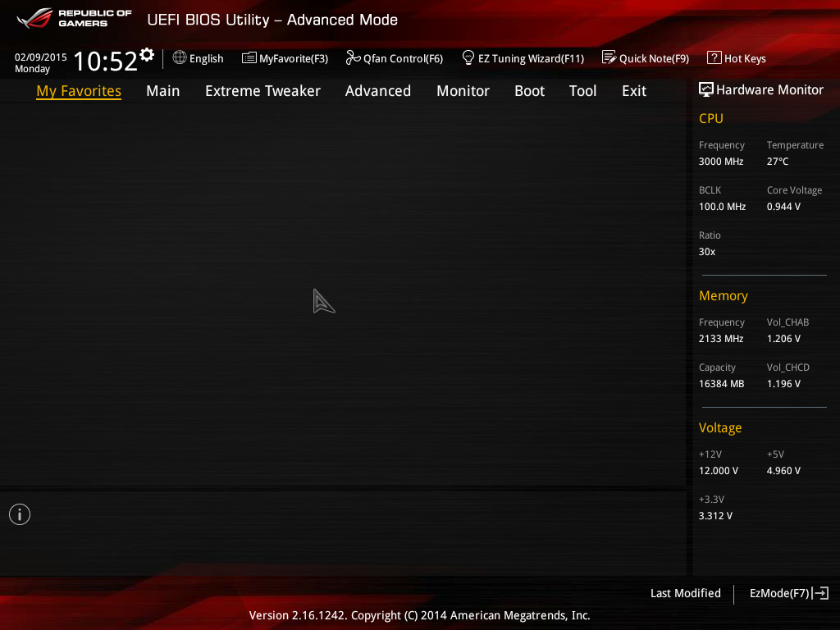Image resolution: width=840 pixels, height=630 pixels.
Task: Open the Extreme Tweaker tab
Action: (262, 91)
